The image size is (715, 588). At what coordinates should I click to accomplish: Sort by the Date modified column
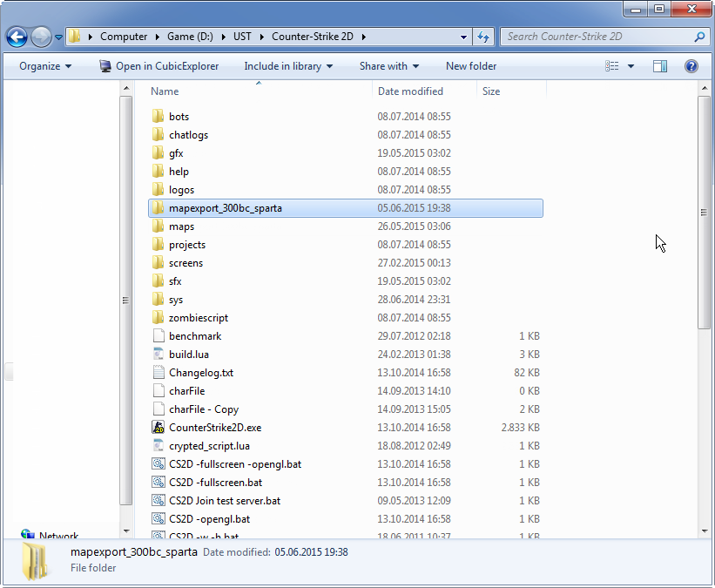[410, 91]
